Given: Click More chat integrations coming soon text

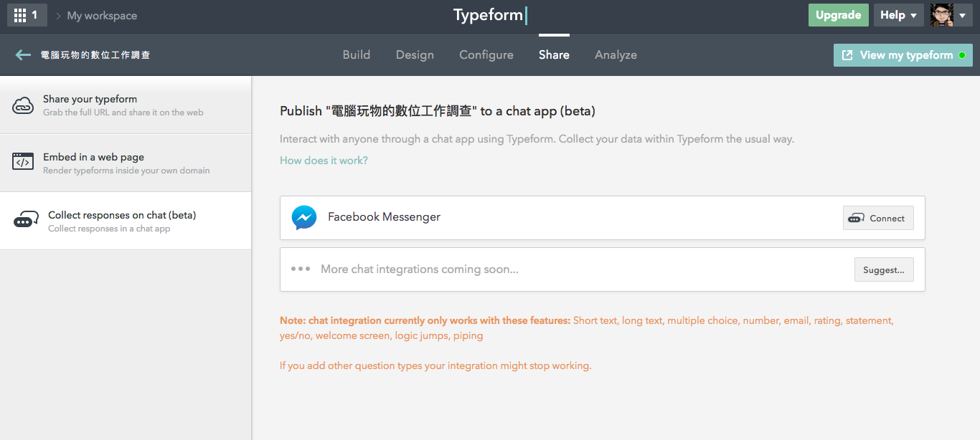Looking at the screenshot, I should coord(420,269).
